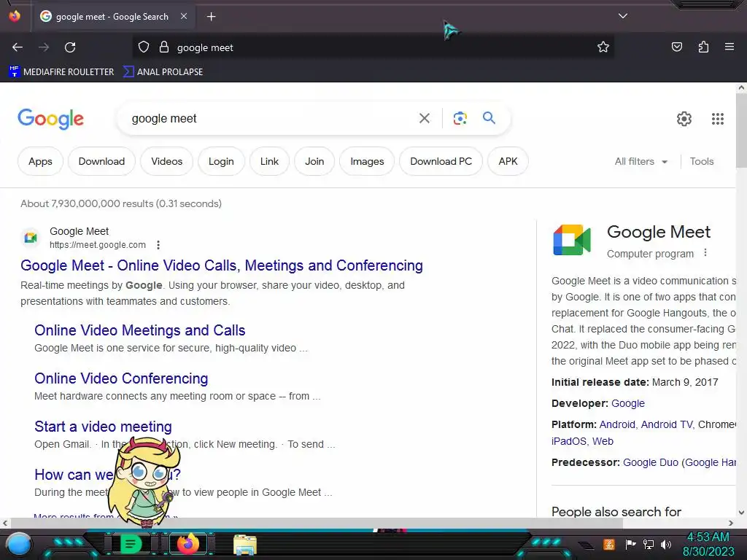Open Online Video Conferencing link
This screenshot has width=747, height=560.
(121, 378)
